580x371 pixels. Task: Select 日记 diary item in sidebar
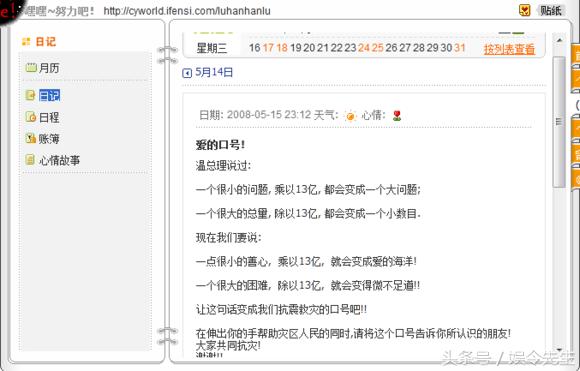point(49,96)
